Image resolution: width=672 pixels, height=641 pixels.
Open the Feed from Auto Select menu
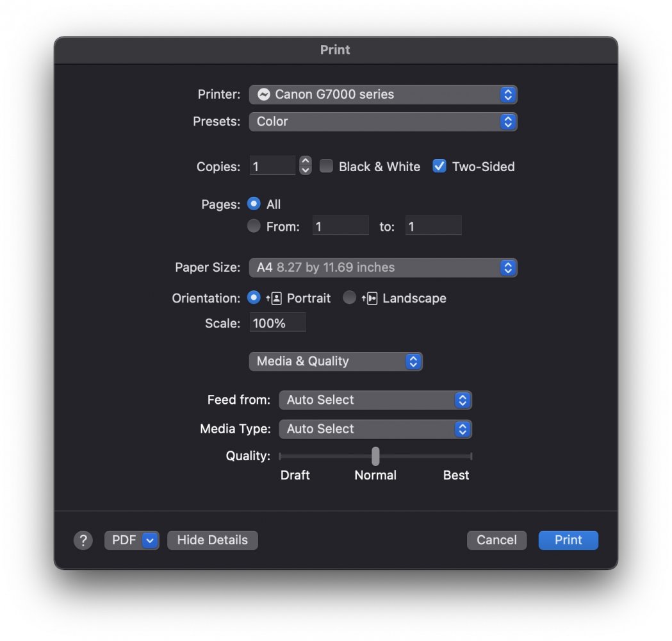click(x=375, y=400)
